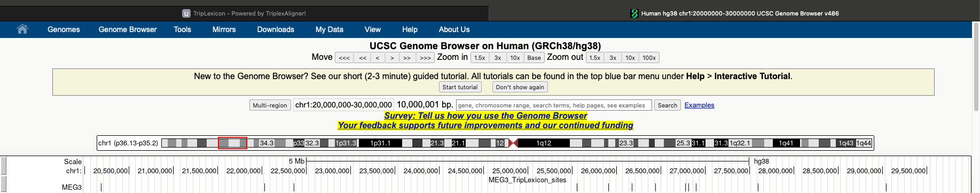Image resolution: width=980 pixels, height=193 pixels.
Task: Open the Help menu
Action: point(410,29)
